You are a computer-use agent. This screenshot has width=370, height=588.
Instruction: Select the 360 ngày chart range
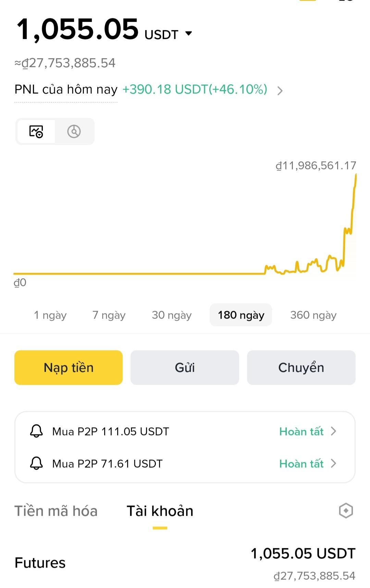313,315
